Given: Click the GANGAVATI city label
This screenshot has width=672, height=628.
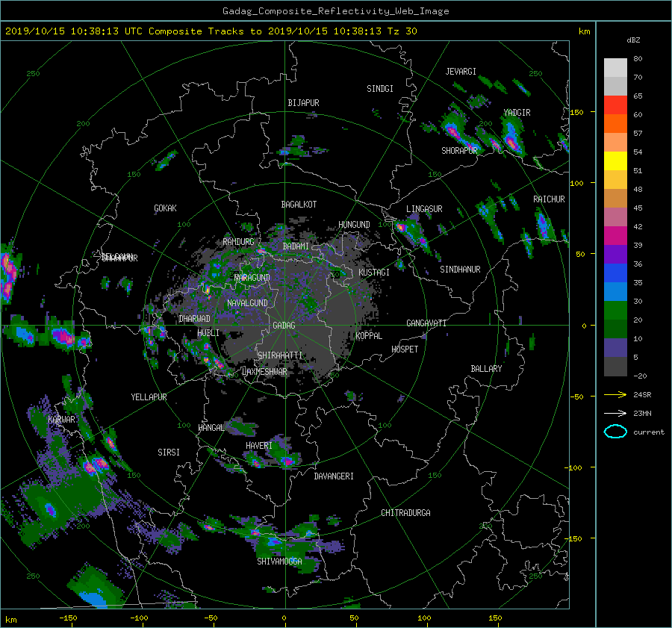Looking at the screenshot, I should coord(426,323).
